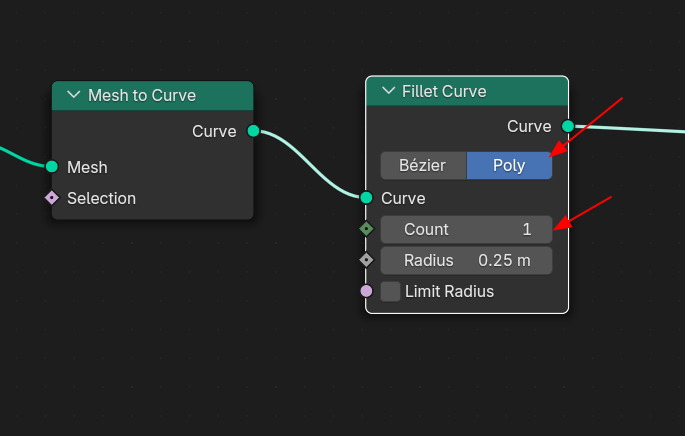Screen dimensions: 685x436
Task: Click the Limit Radius label
Action: (449, 291)
